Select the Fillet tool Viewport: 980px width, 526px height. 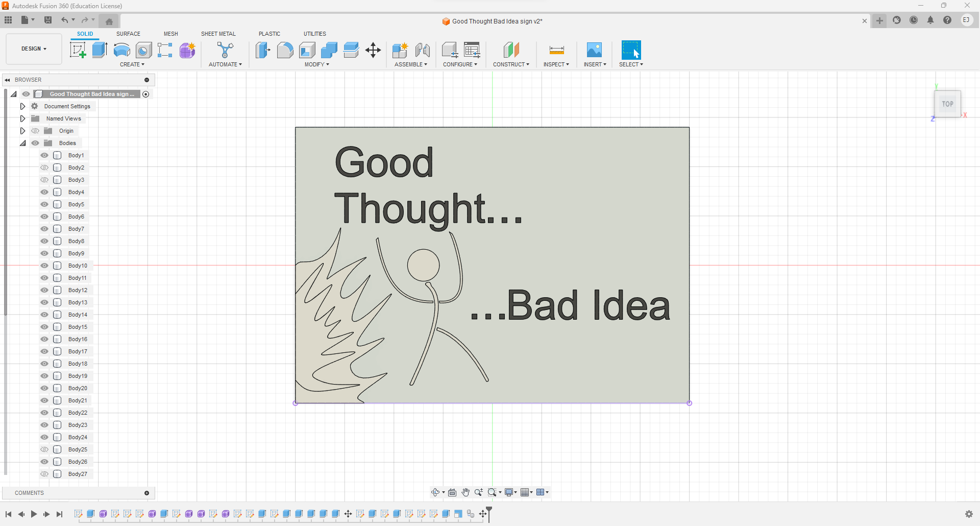pos(285,50)
